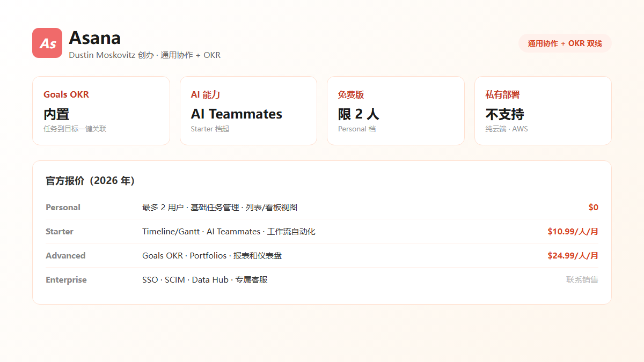Click the "$24.99/人/月" price
The height and width of the screenshot is (362, 644).
point(573,255)
